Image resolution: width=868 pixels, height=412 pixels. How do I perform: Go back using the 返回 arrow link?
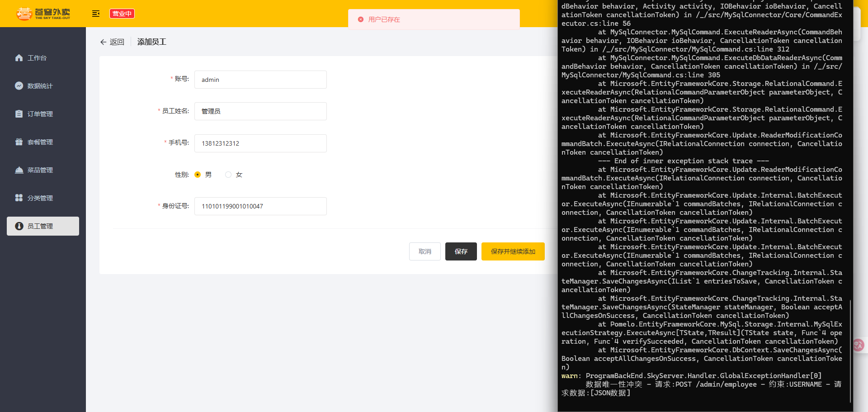(112, 42)
